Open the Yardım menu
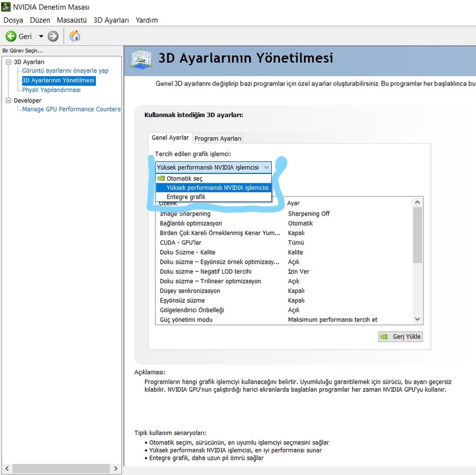The image size is (476, 475). (147, 20)
